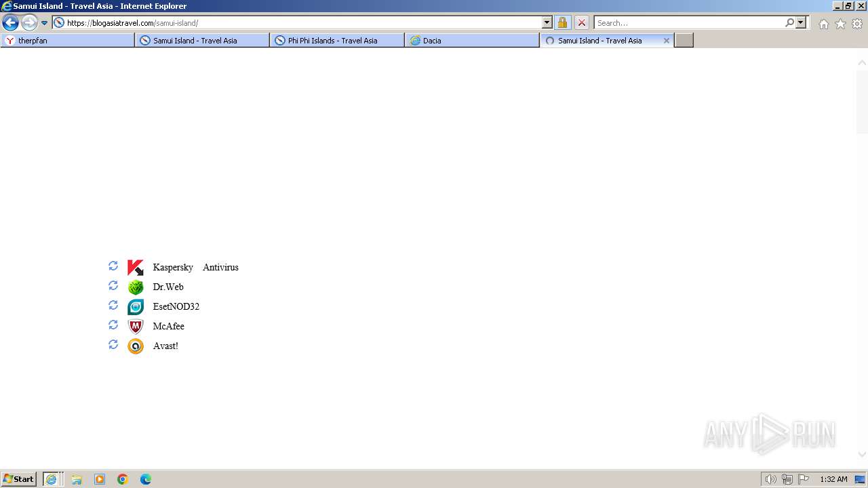Stop page loading with the red X
This screenshot has height=488, width=868.
point(582,22)
